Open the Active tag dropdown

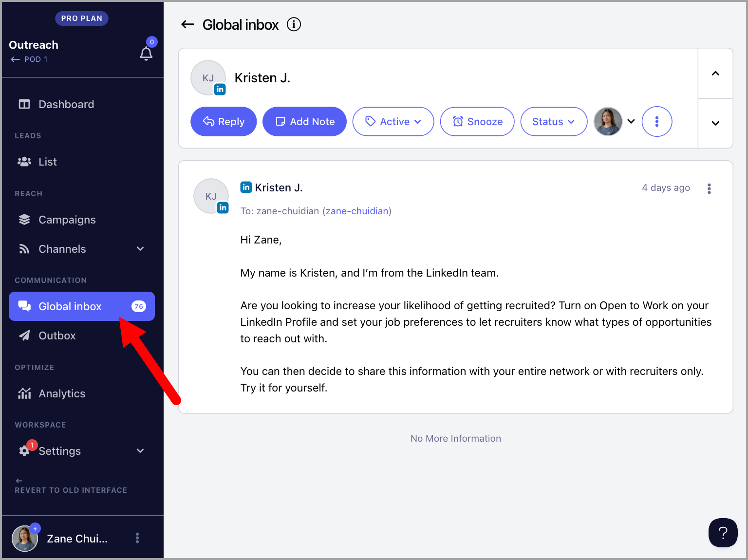tap(393, 122)
